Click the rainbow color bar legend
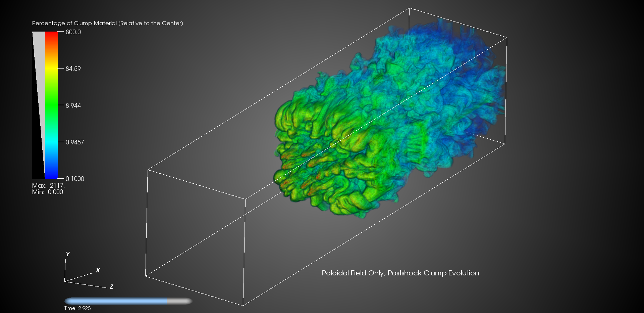 pyautogui.click(x=51, y=105)
